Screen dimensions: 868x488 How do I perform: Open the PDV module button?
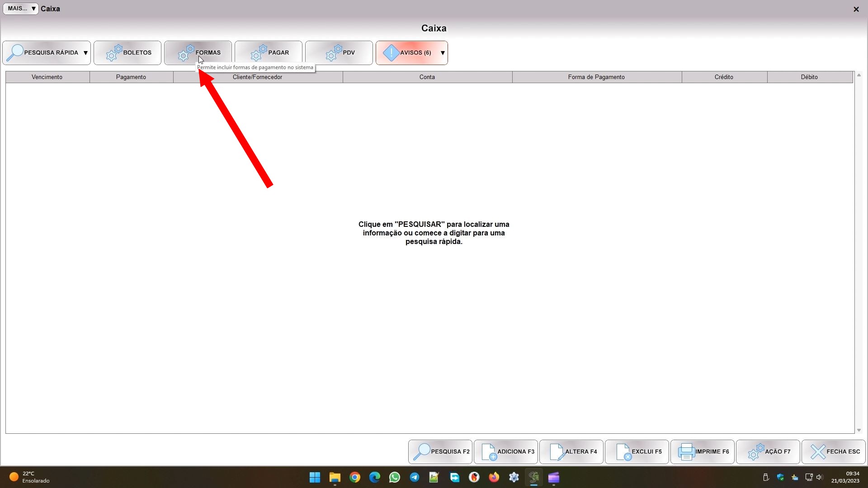pos(339,53)
